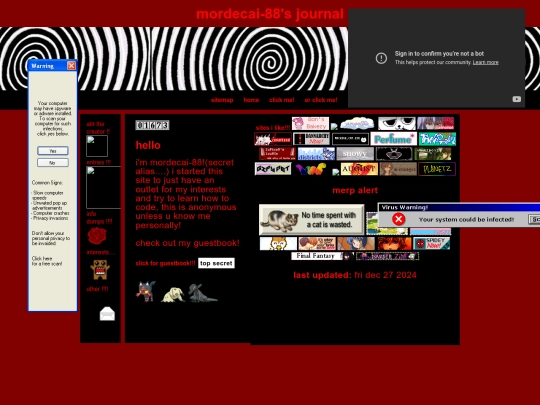Click the 'hello' heading
This screenshot has height=405, width=540.
point(148,145)
